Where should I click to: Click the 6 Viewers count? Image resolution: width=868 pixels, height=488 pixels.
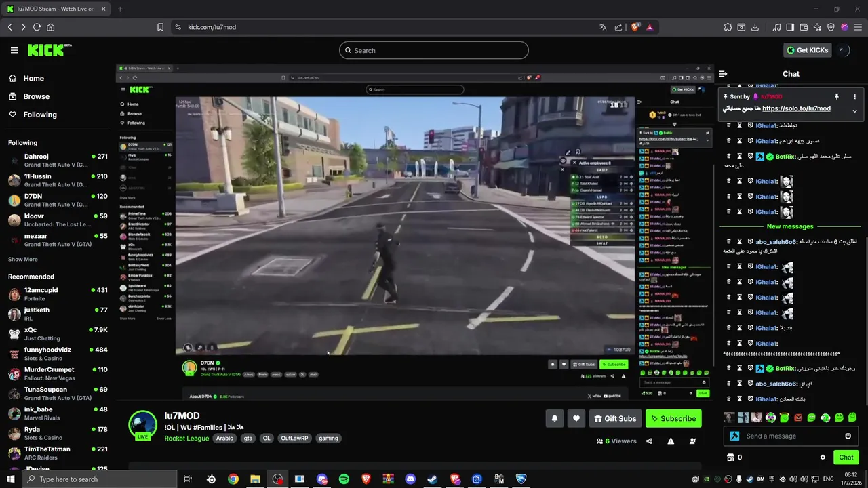coord(616,441)
